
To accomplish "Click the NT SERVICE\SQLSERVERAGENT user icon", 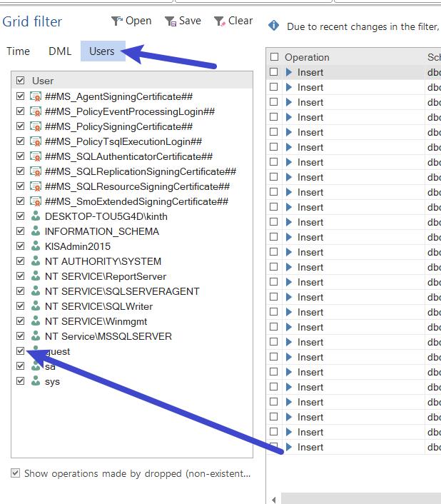I will (36, 291).
